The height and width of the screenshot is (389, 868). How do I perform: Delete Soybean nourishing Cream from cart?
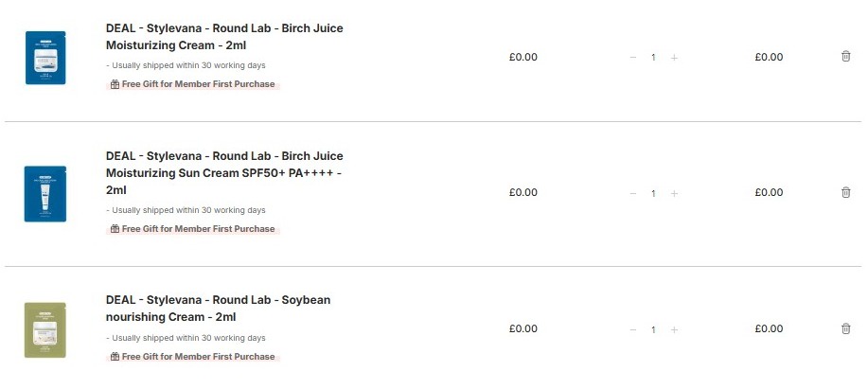(845, 328)
